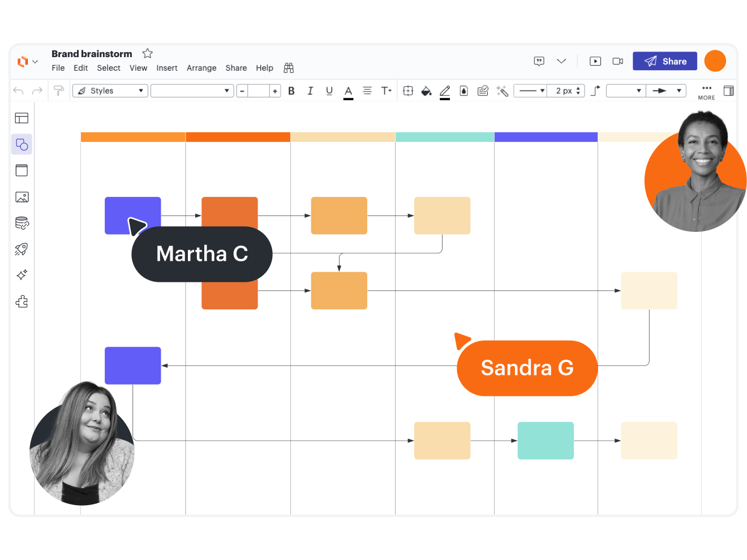Open the image library icon in sidebar

click(x=22, y=197)
